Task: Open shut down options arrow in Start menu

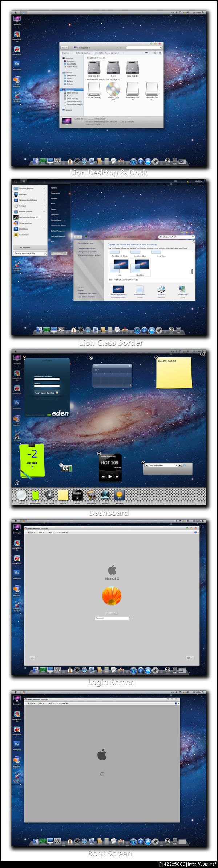Action: [65, 253]
